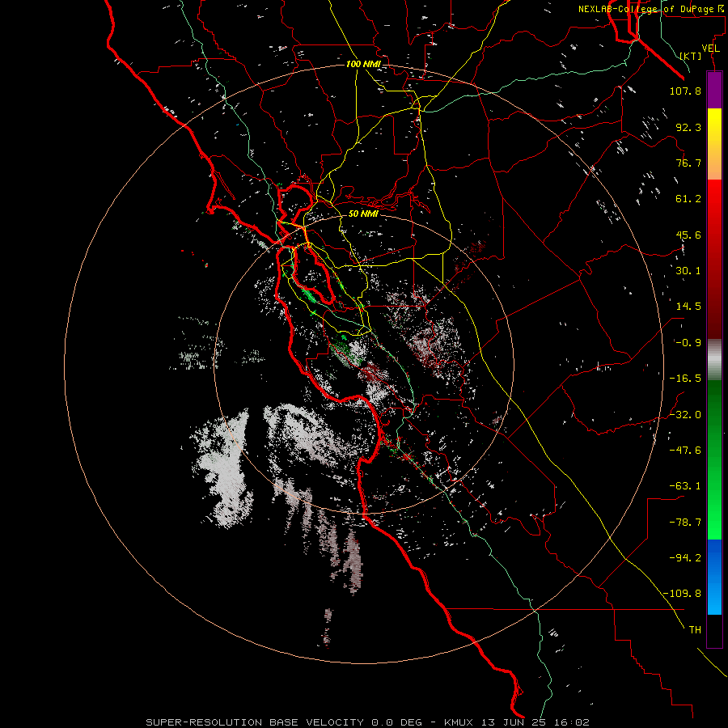Click the 'VEL' legend title

[x=711, y=49]
